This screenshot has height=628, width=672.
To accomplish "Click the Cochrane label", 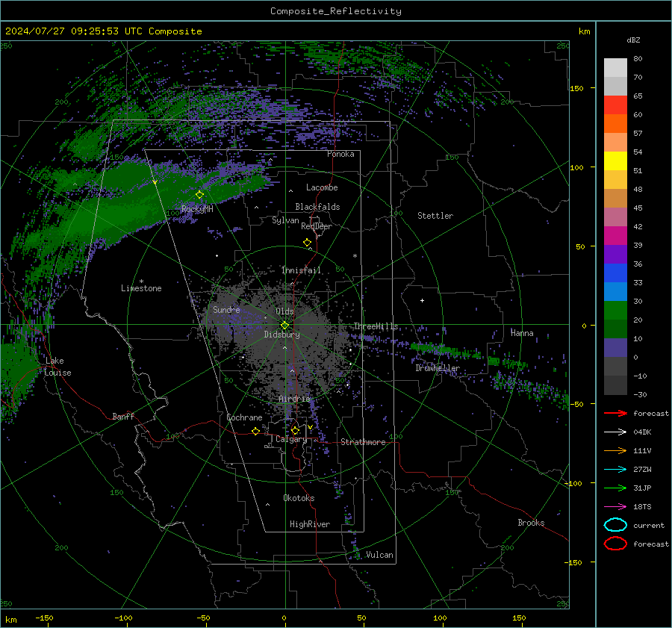I will point(244,417).
